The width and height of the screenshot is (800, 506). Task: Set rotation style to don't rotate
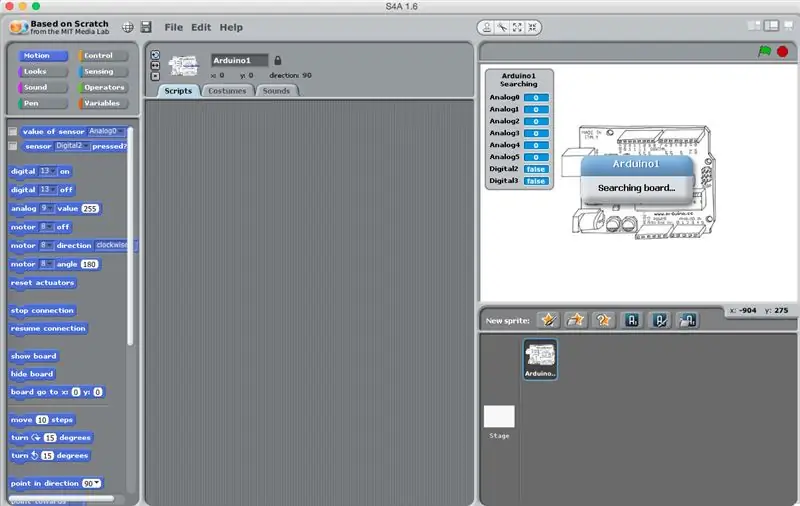pos(155,76)
